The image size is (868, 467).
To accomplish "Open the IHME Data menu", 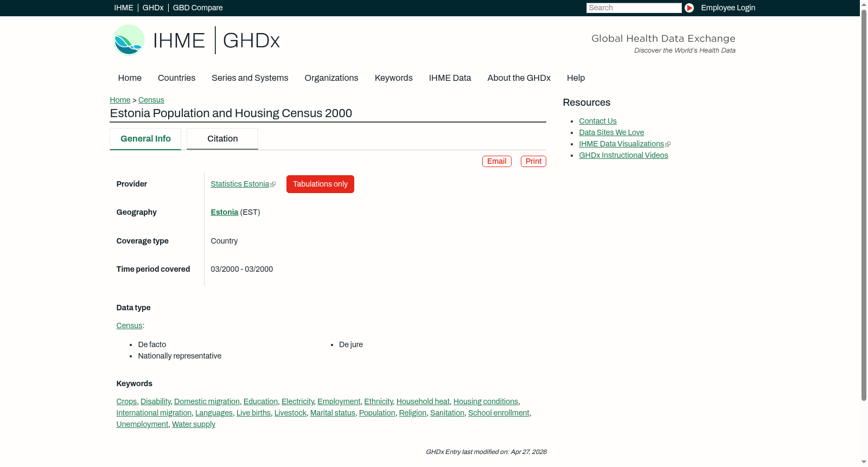I will (x=450, y=78).
